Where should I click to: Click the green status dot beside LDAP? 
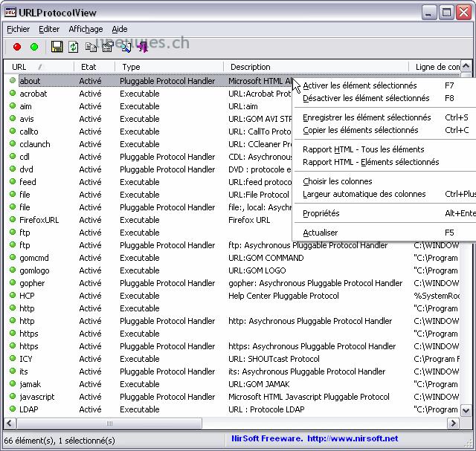[x=13, y=409]
